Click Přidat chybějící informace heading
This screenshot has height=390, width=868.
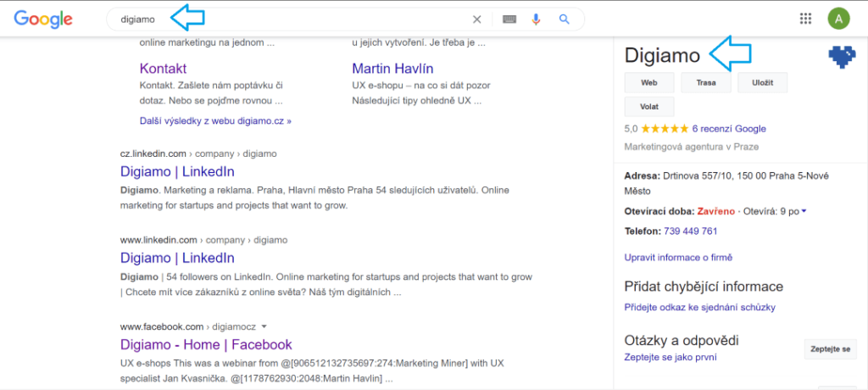coord(704,287)
